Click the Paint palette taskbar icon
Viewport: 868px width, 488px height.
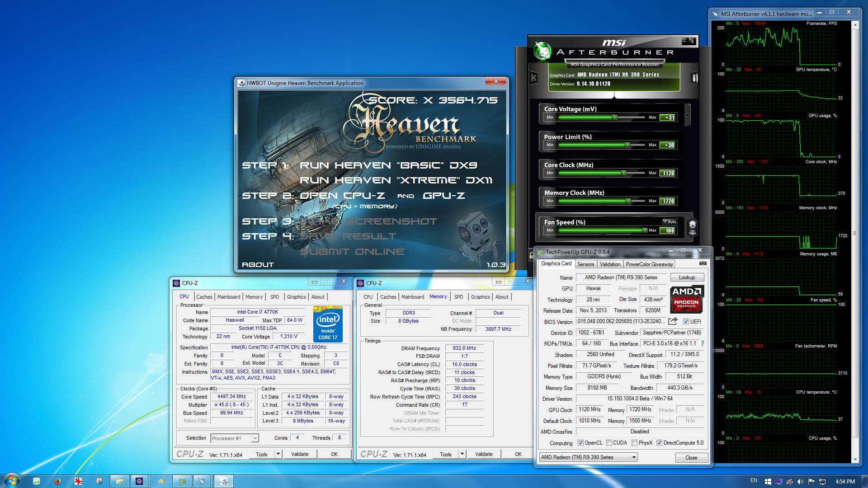click(x=160, y=481)
